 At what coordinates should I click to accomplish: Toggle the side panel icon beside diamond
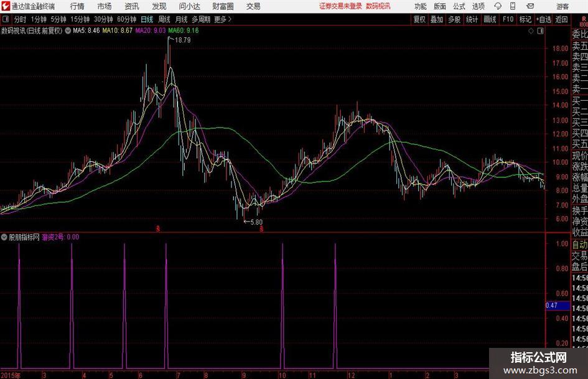tap(540, 31)
